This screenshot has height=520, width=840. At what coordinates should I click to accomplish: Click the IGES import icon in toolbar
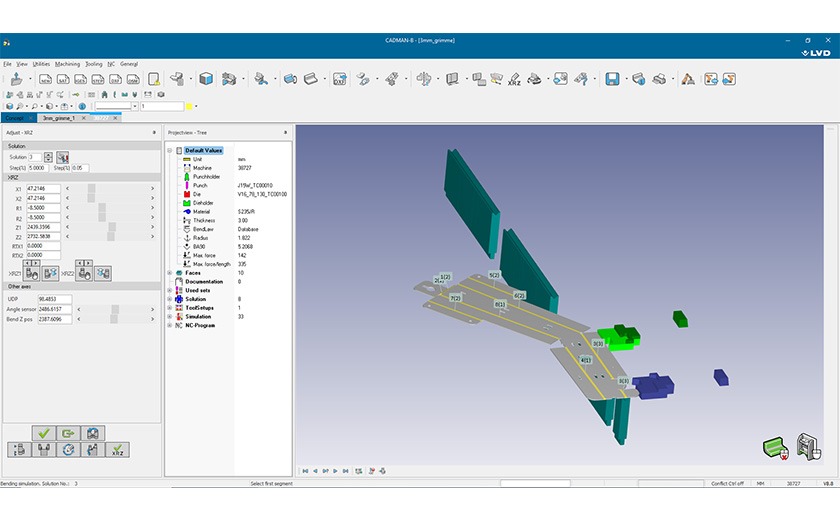pyautogui.click(x=80, y=79)
